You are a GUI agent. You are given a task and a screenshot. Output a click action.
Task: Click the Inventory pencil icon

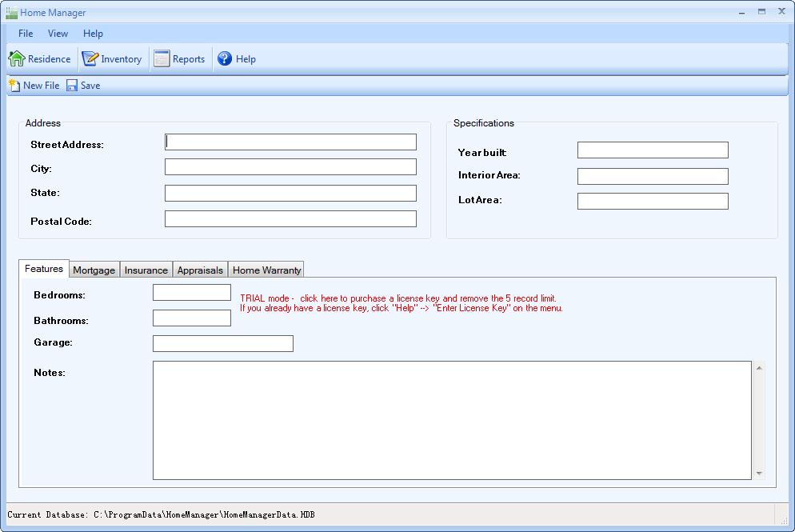point(90,59)
